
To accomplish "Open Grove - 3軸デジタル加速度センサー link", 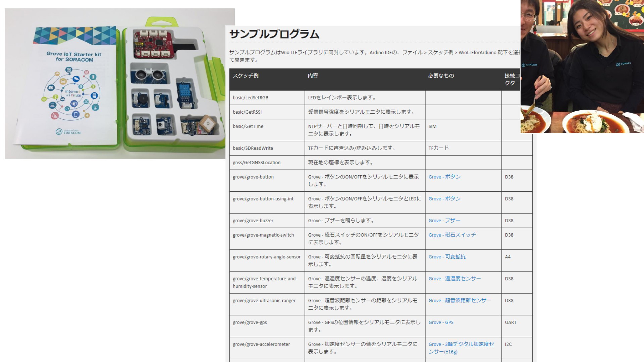I will pos(461,348).
